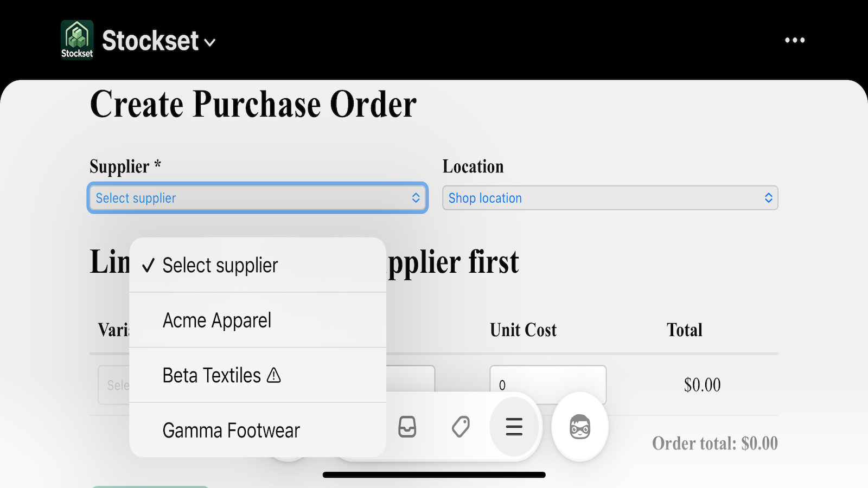868x488 pixels.
Task: Tap the masked avatar icon button
Action: tap(580, 427)
